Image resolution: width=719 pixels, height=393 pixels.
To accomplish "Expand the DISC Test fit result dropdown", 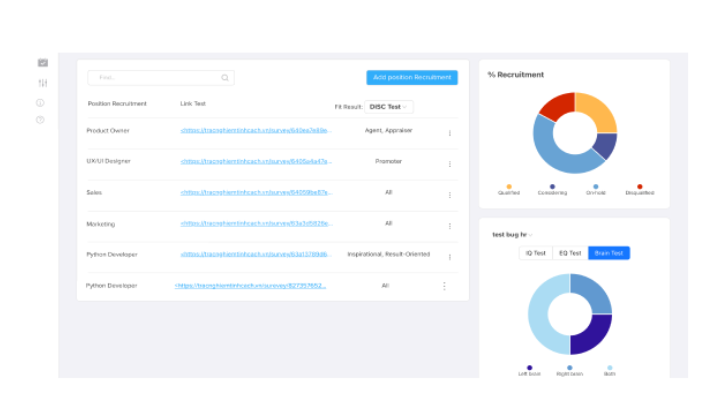I will [x=389, y=107].
